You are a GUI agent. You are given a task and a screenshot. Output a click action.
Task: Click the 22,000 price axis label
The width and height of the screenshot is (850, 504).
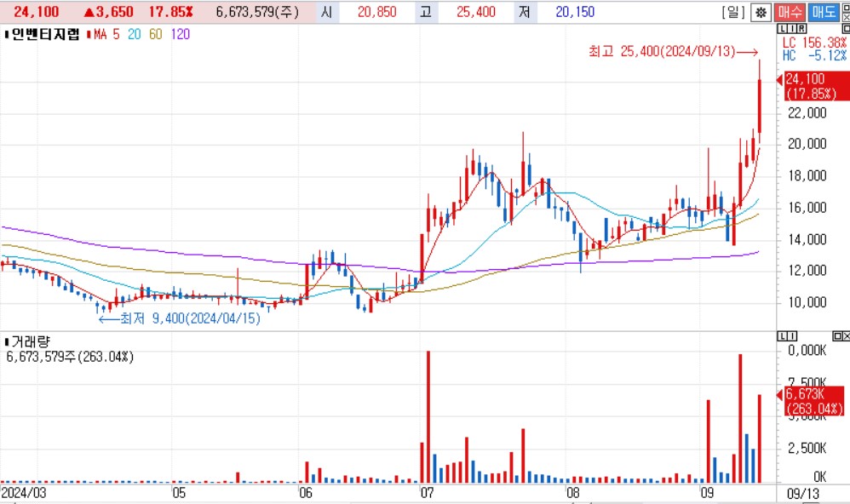[x=807, y=112]
